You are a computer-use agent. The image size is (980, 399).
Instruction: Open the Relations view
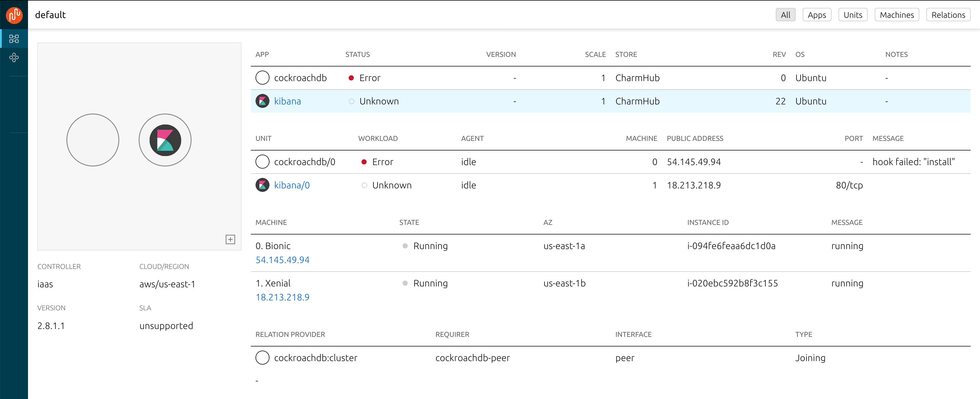coord(948,15)
